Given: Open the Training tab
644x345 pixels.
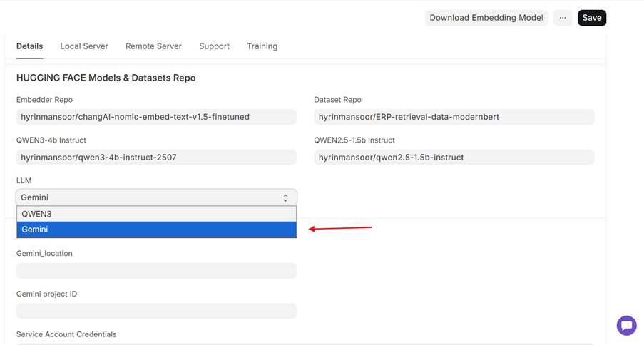Looking at the screenshot, I should click(262, 46).
